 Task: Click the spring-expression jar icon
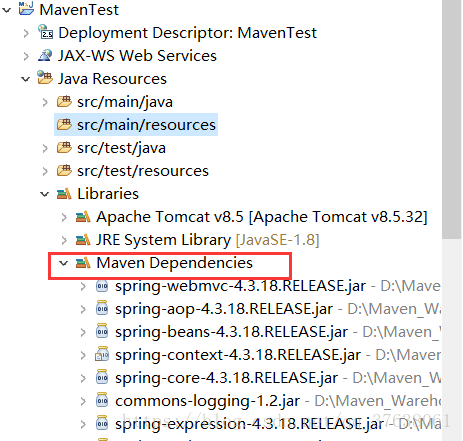pos(102,424)
